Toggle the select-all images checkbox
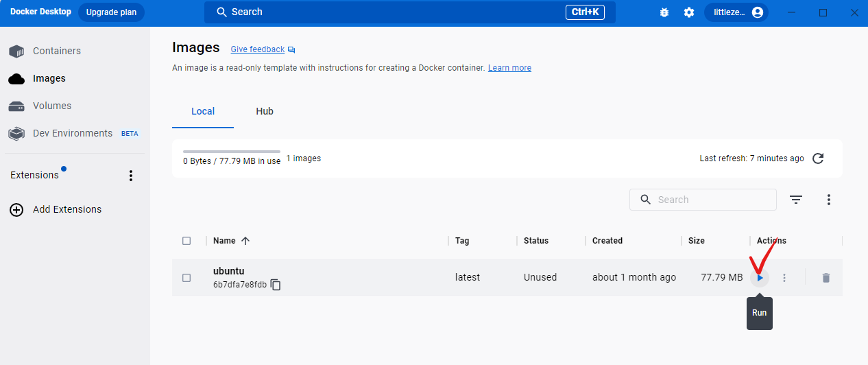 click(x=186, y=241)
